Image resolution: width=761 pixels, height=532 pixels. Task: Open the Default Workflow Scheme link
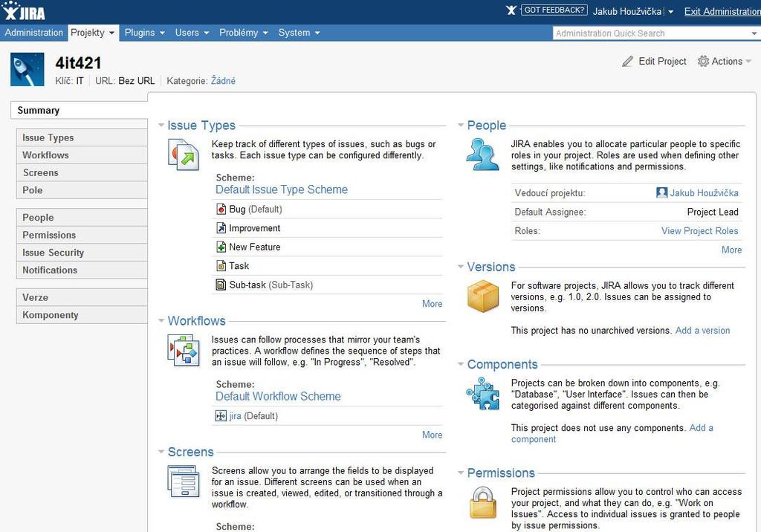coord(278,396)
